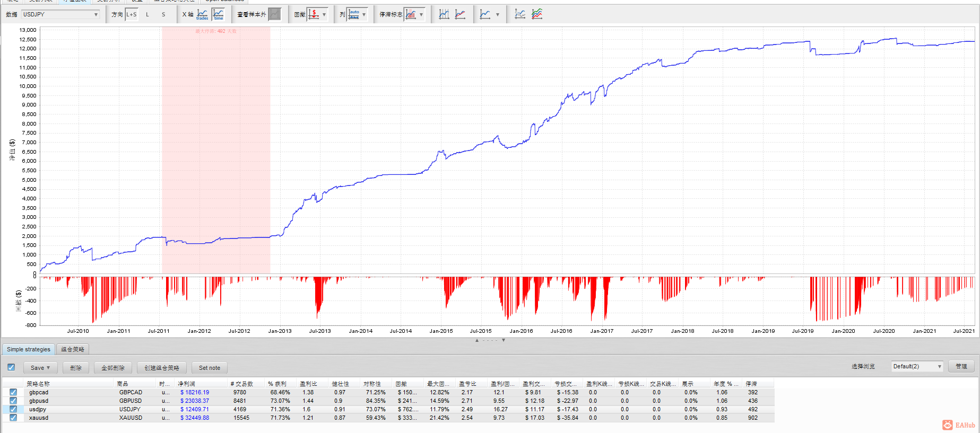Sort by # 交易数 column header
Screen dimensions: 980x433
pyautogui.click(x=247, y=384)
